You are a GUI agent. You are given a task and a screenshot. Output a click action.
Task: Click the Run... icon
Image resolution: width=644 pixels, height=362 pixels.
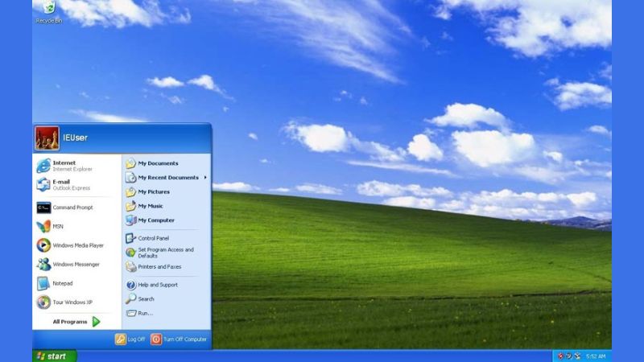pyautogui.click(x=130, y=313)
